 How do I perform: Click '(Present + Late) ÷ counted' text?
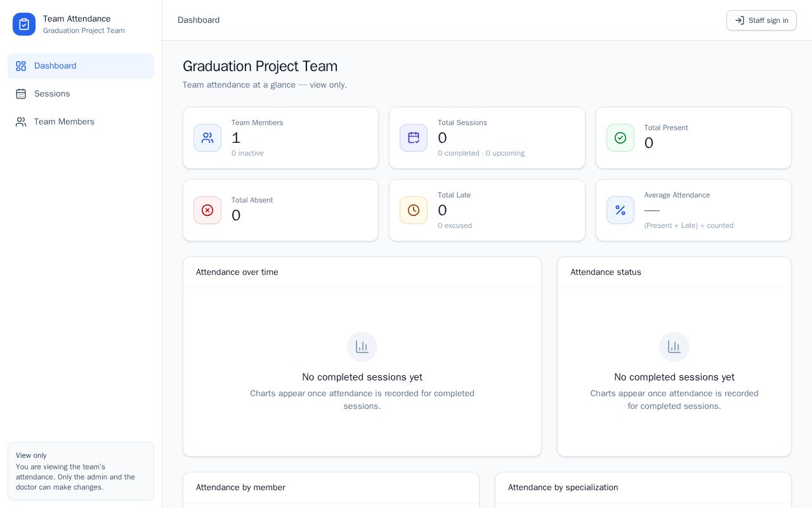click(x=689, y=225)
